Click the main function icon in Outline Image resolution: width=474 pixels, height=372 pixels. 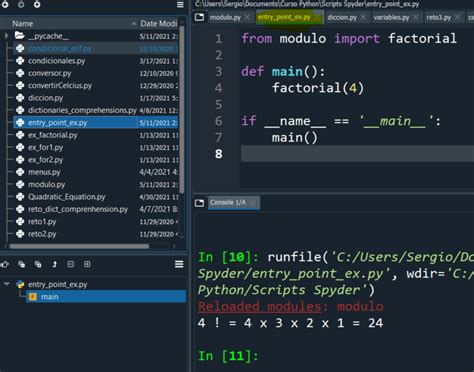(33, 297)
